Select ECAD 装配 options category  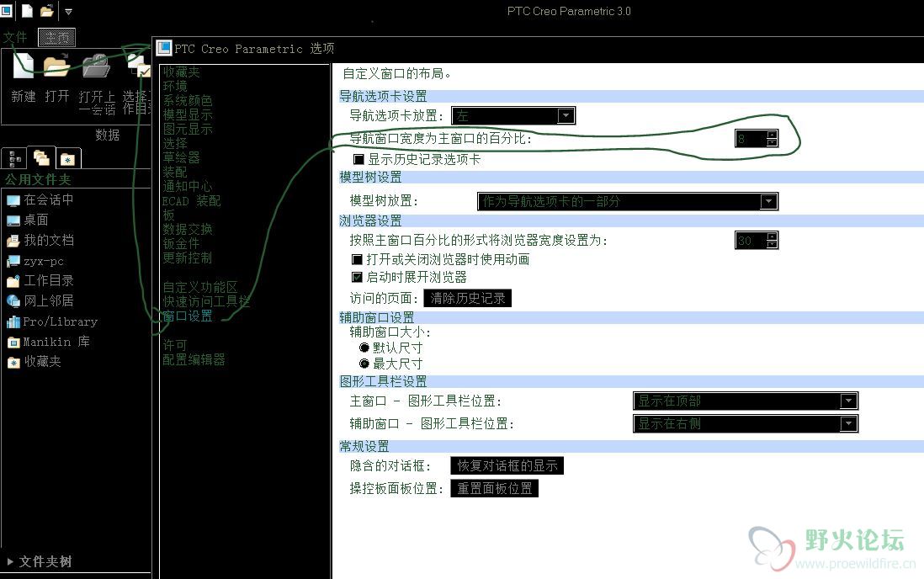(x=192, y=201)
